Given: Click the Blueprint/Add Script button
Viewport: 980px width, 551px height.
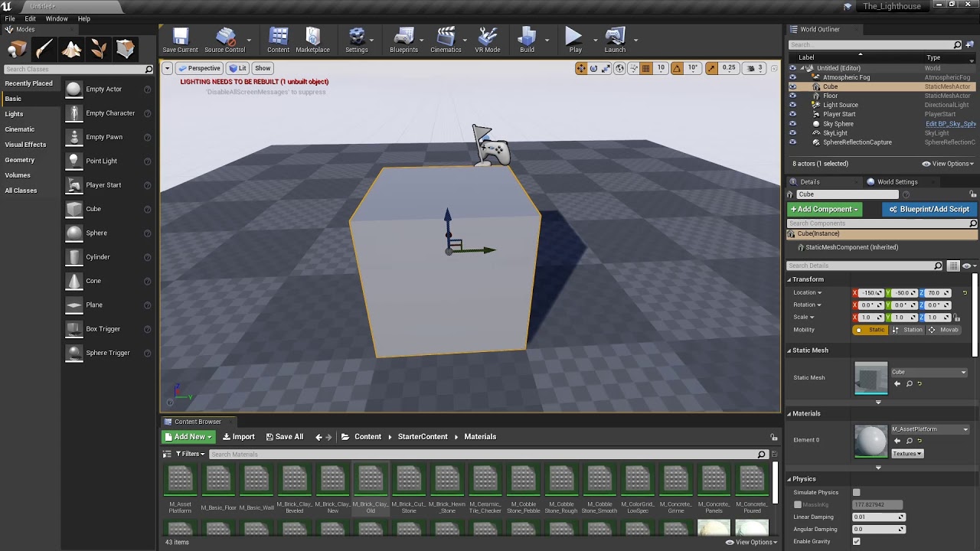Looking at the screenshot, I should tap(929, 209).
